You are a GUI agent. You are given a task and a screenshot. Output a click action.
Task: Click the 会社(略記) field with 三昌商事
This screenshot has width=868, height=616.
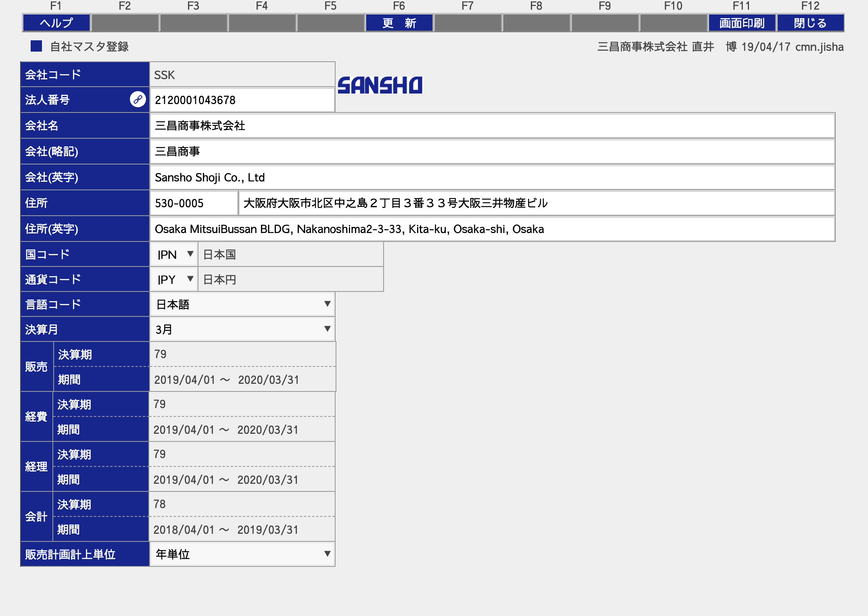(492, 152)
